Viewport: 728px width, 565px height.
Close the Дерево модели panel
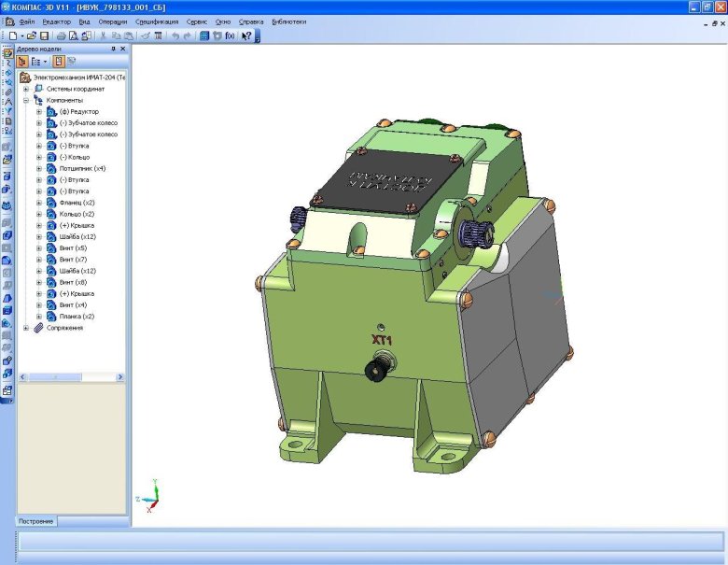(x=122, y=49)
